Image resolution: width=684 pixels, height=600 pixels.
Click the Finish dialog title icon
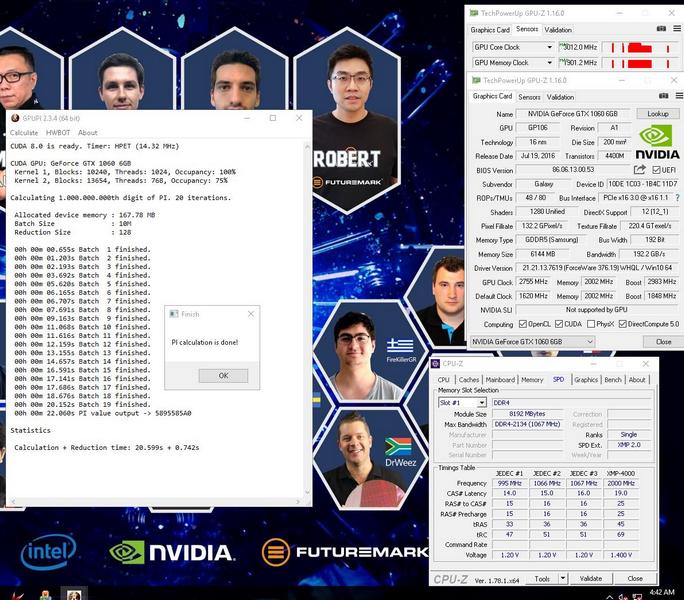click(x=174, y=314)
